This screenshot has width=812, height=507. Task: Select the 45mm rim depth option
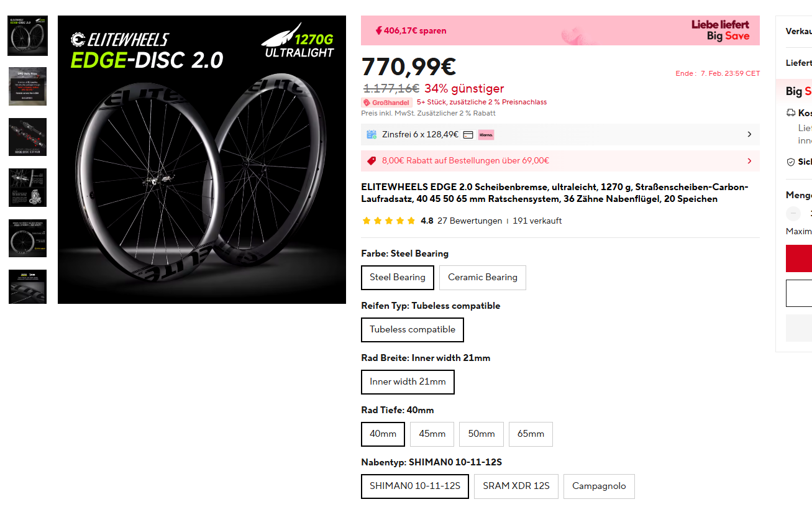click(432, 434)
